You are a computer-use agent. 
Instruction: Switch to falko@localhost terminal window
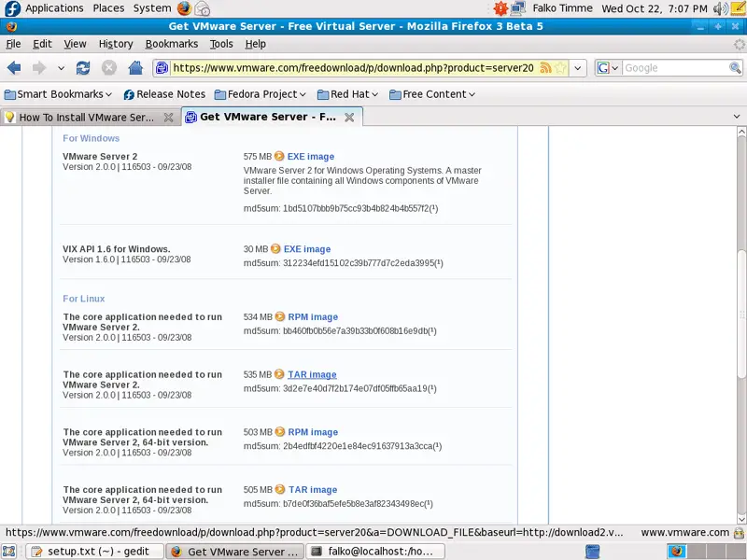point(375,552)
